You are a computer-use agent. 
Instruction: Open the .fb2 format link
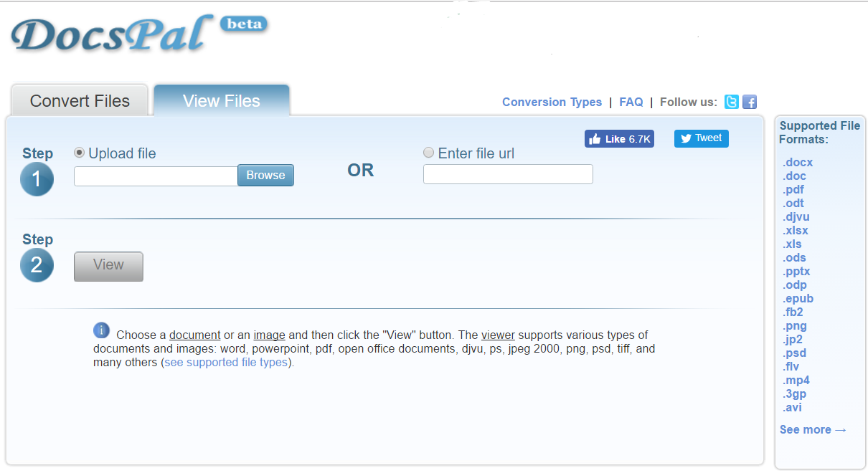tap(793, 312)
